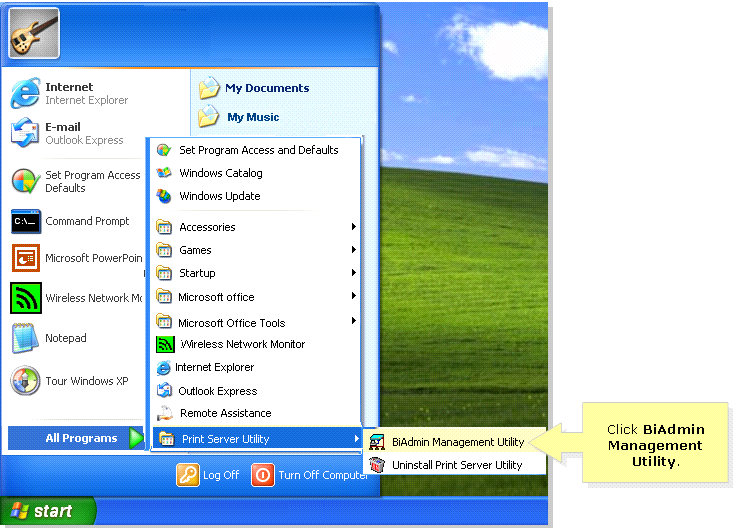Click "Startup" label in programs menu
735x528 pixels.
click(x=197, y=273)
